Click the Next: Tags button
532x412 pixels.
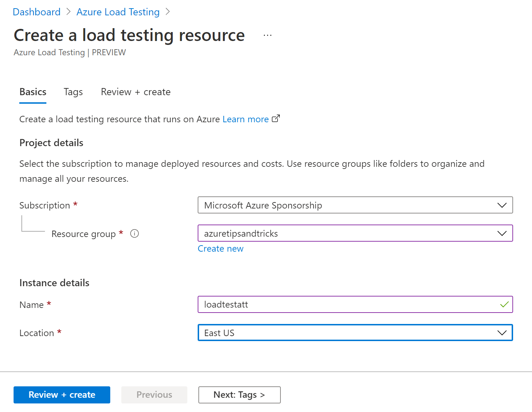[239, 395]
